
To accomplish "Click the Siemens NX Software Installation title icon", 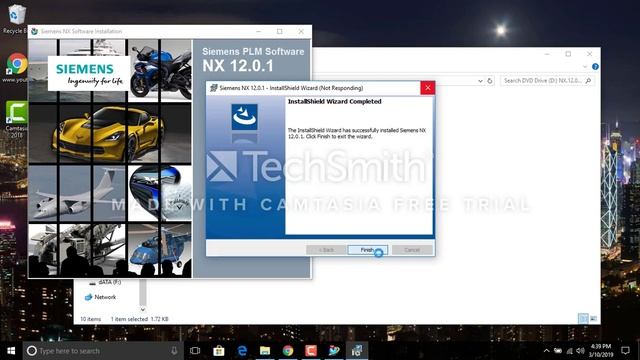I will click(x=35, y=31).
